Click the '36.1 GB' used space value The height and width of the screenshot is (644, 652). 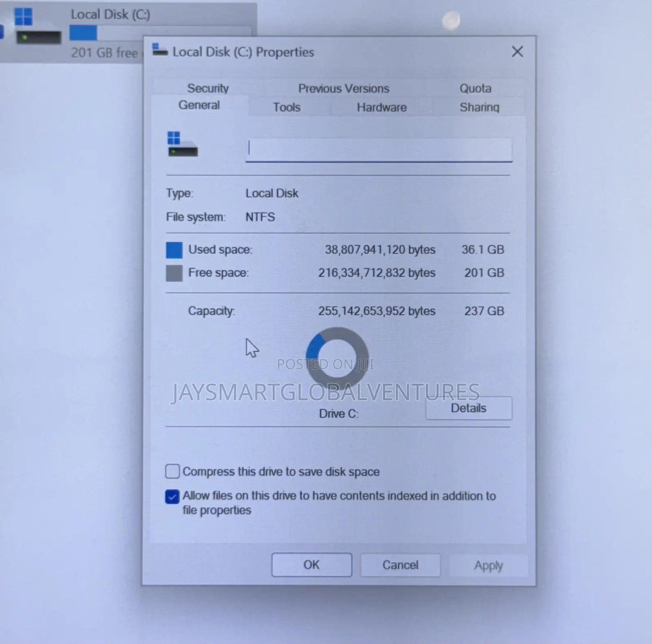tap(482, 249)
